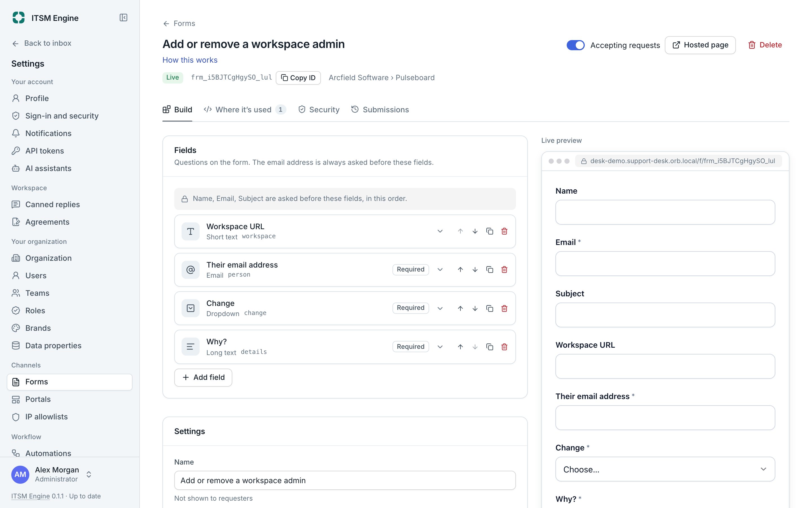Expand the Why? field options
The image size is (812, 508).
coord(440,347)
